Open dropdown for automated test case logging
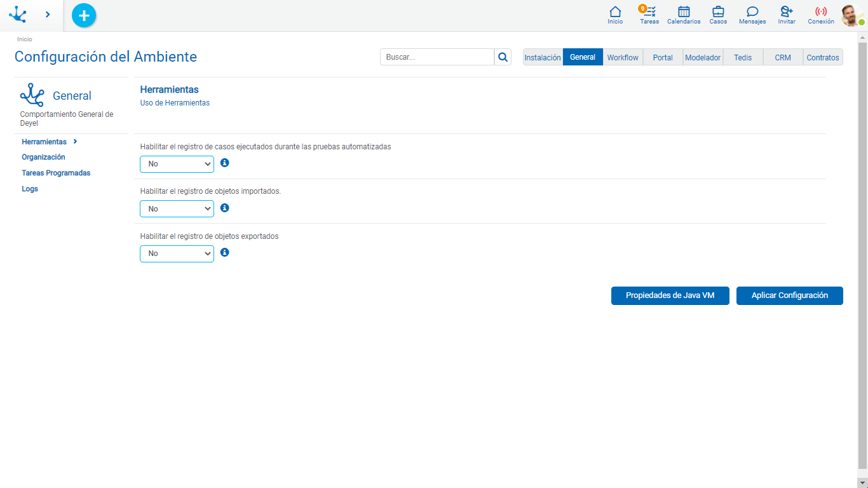The image size is (868, 488). click(177, 164)
